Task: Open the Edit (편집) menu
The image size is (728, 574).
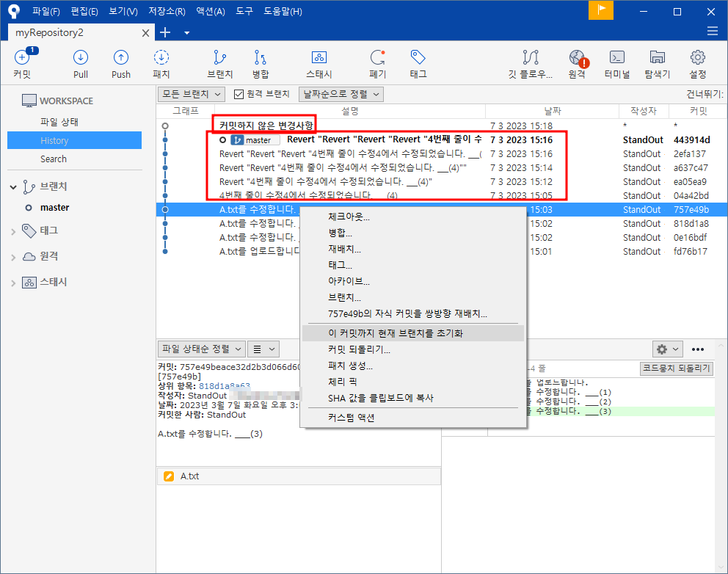Action: pos(84,11)
